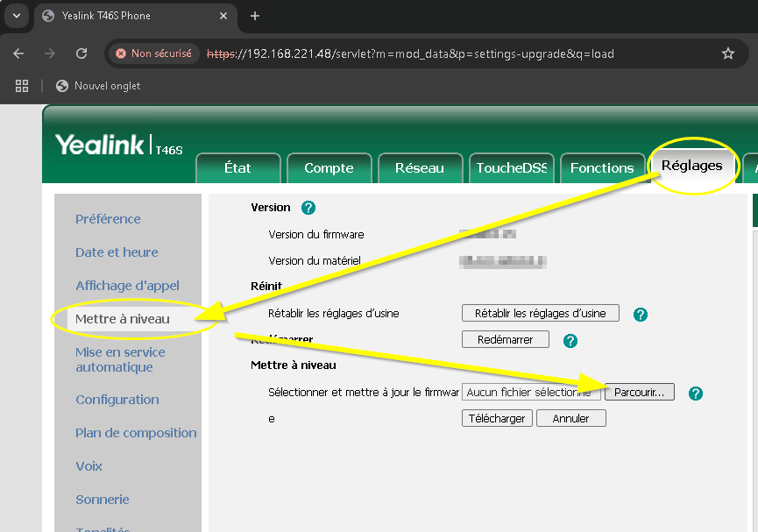Screen dimensions: 758x532
Task: Click help icon beside Rétablir les réglages d'usine
Action: (640, 315)
